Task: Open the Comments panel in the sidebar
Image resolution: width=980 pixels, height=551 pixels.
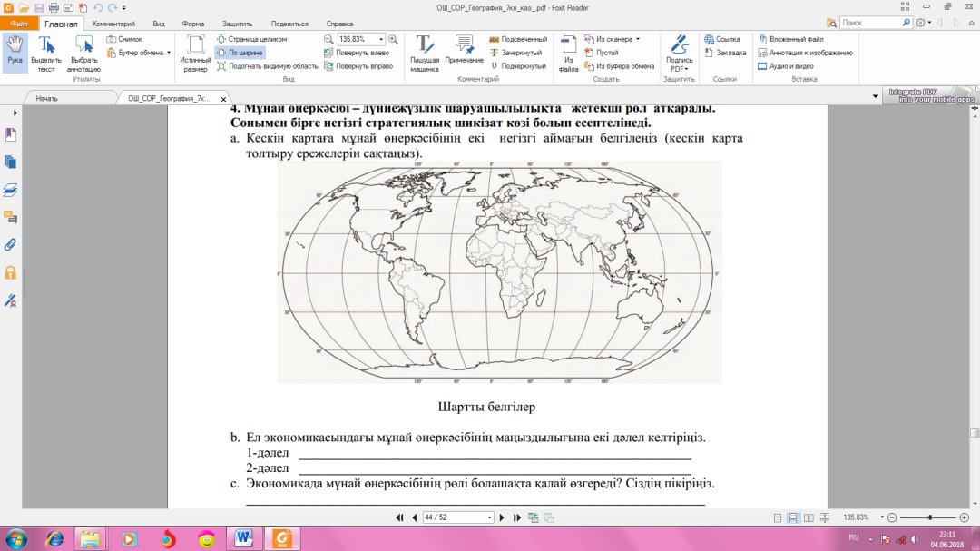Action: tap(11, 217)
